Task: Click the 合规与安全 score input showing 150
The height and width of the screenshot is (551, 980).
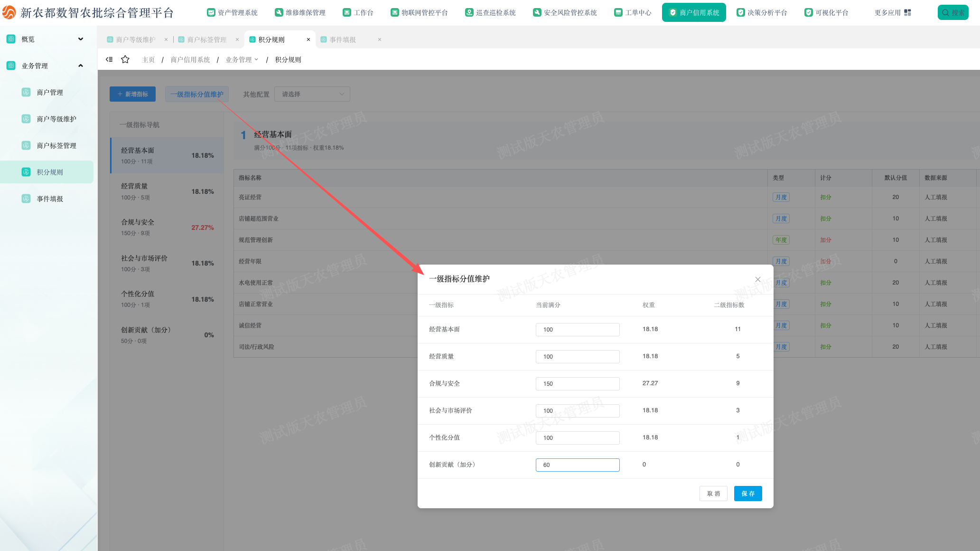Action: [x=578, y=384]
